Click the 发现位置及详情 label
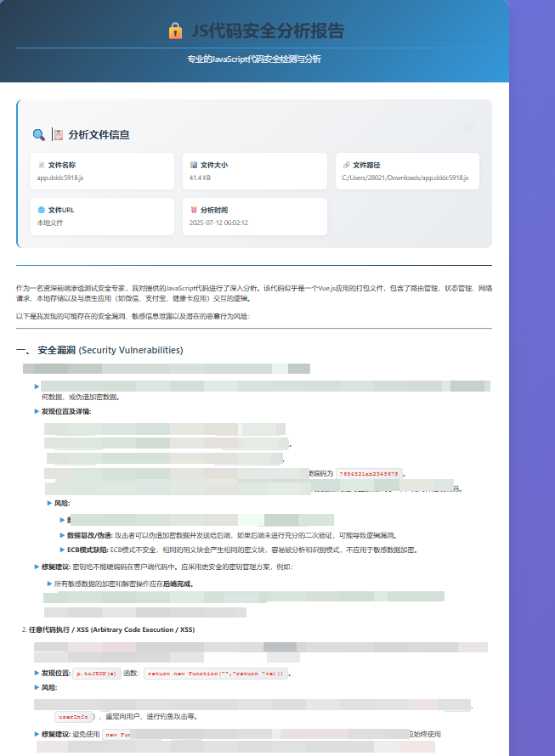Viewport: 555px width, 756px height. (66, 411)
